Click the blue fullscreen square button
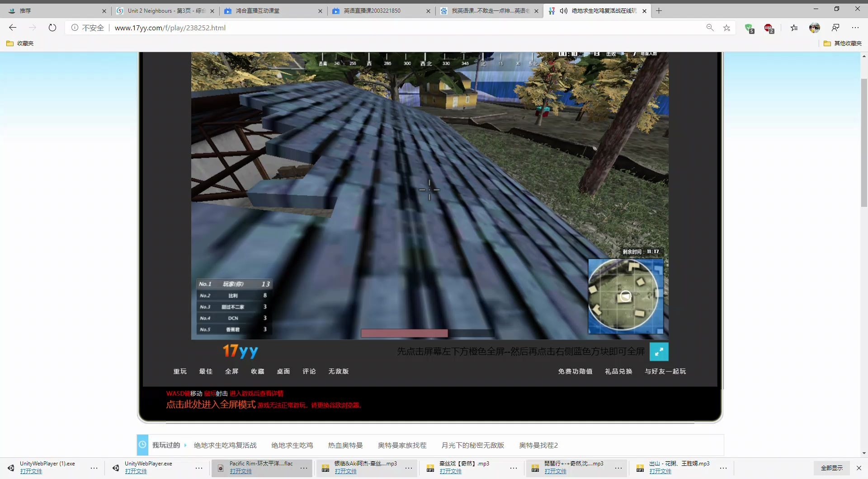 click(659, 352)
